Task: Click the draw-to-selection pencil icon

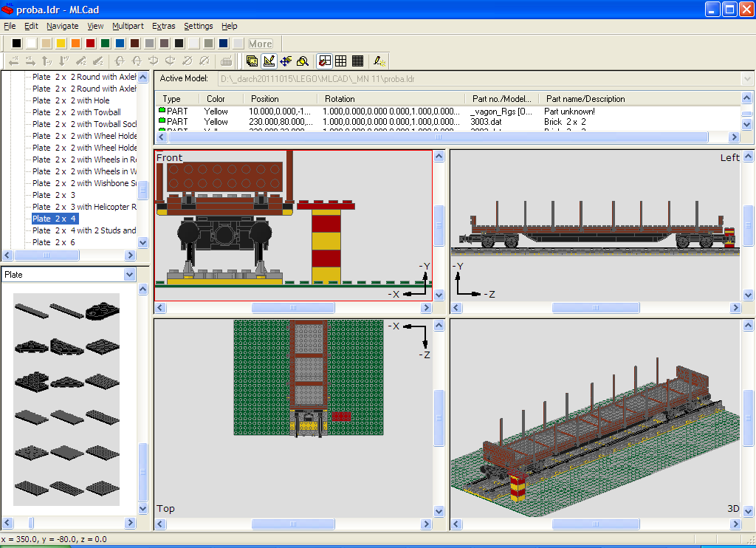Action: (378, 61)
